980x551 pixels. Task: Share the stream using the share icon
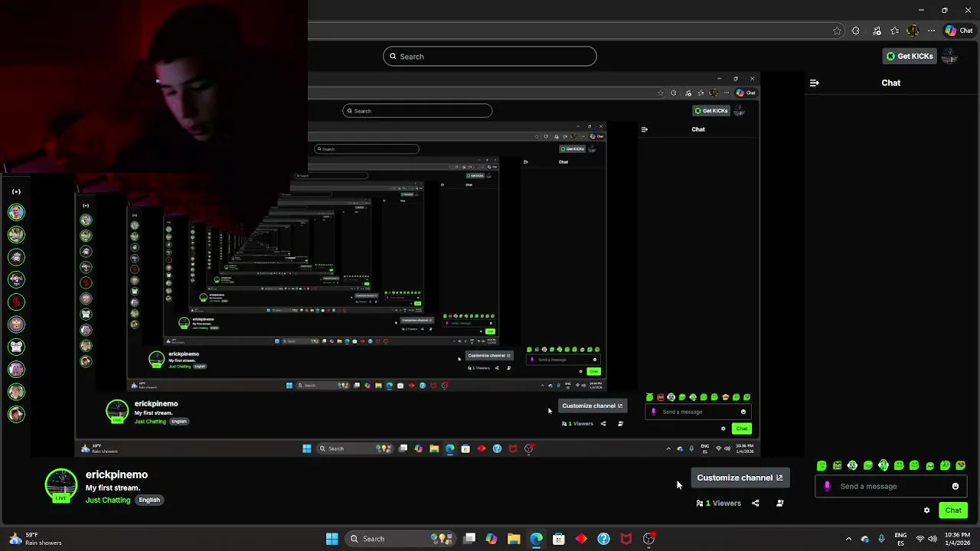pos(755,503)
